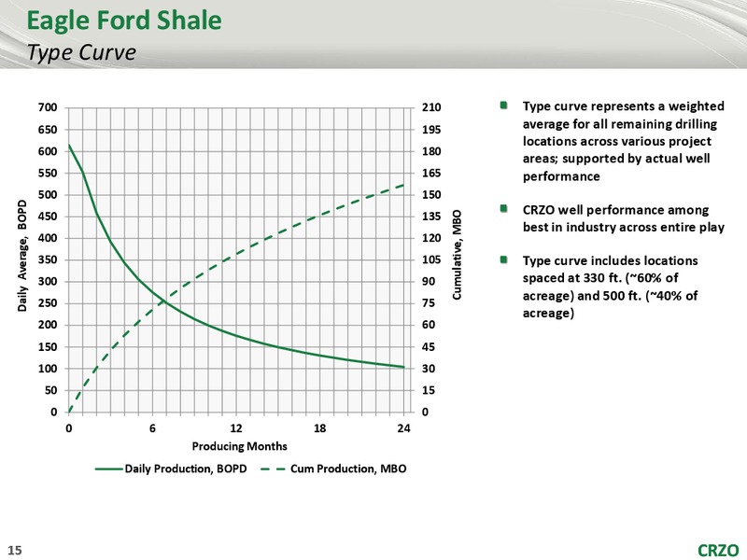Screen dimensions: 747x560
Task: Click left axis value 700
Action: [x=48, y=107]
